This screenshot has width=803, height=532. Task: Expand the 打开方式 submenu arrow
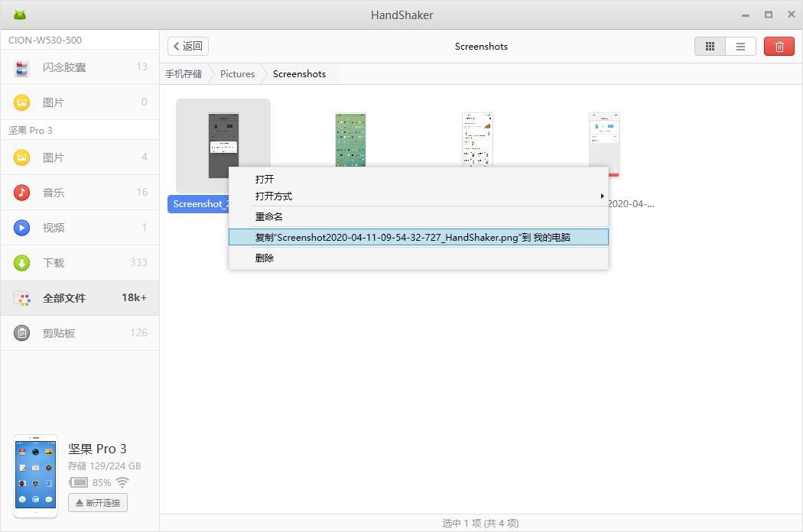pos(601,196)
